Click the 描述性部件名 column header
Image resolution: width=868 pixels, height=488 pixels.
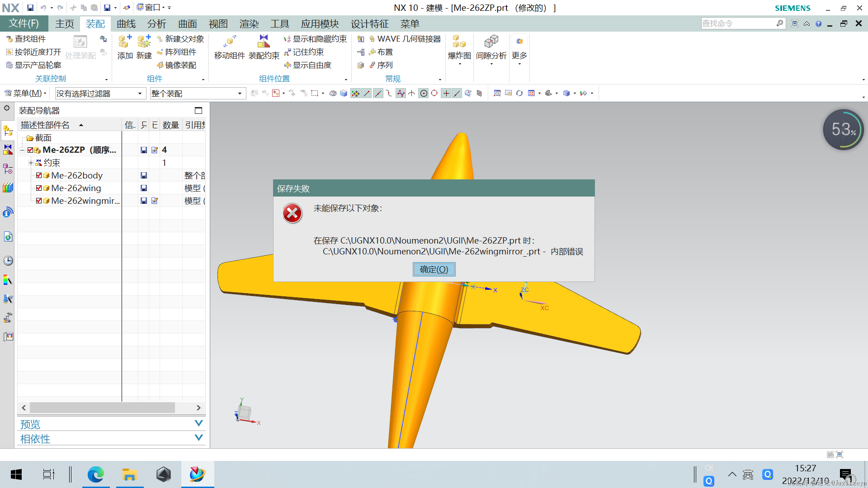pos(70,125)
